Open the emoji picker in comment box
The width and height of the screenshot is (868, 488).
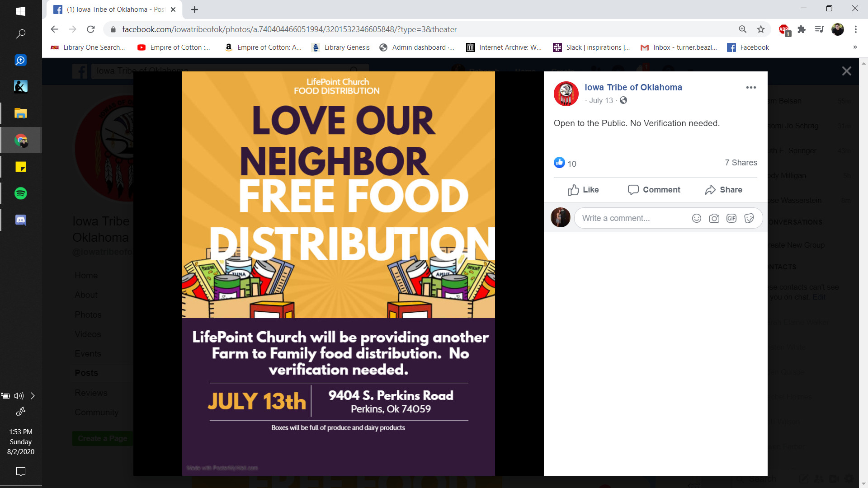[x=697, y=218]
